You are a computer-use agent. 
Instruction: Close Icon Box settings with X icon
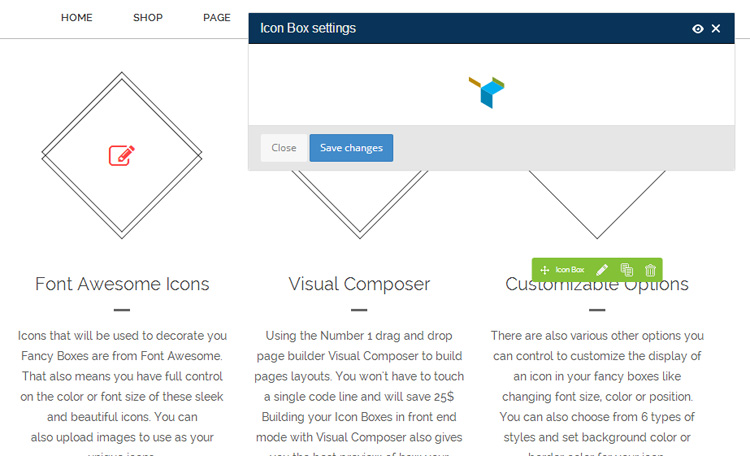[x=716, y=29]
